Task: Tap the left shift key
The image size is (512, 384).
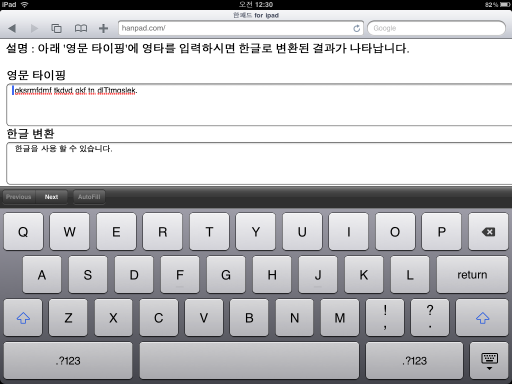Action: (x=23, y=318)
